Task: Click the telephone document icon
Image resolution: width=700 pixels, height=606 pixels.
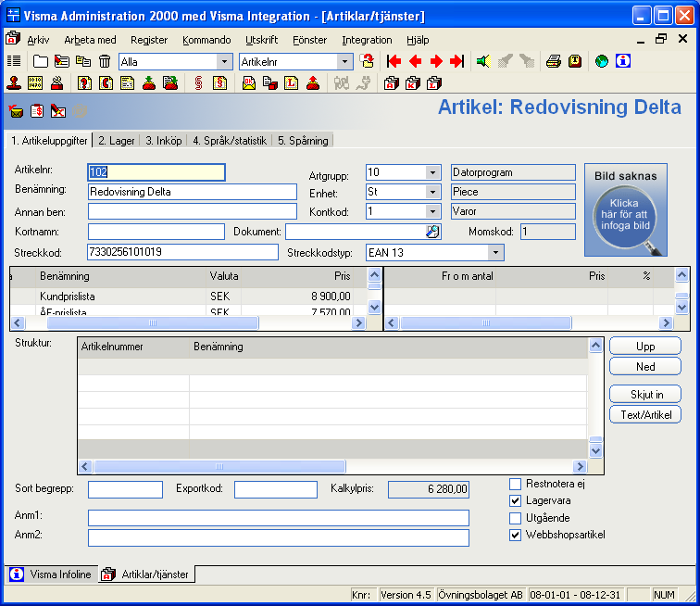Action: (x=106, y=83)
